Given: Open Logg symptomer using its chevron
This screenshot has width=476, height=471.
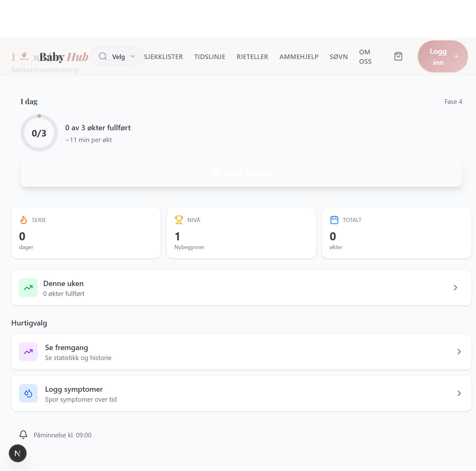Looking at the screenshot, I should [459, 393].
